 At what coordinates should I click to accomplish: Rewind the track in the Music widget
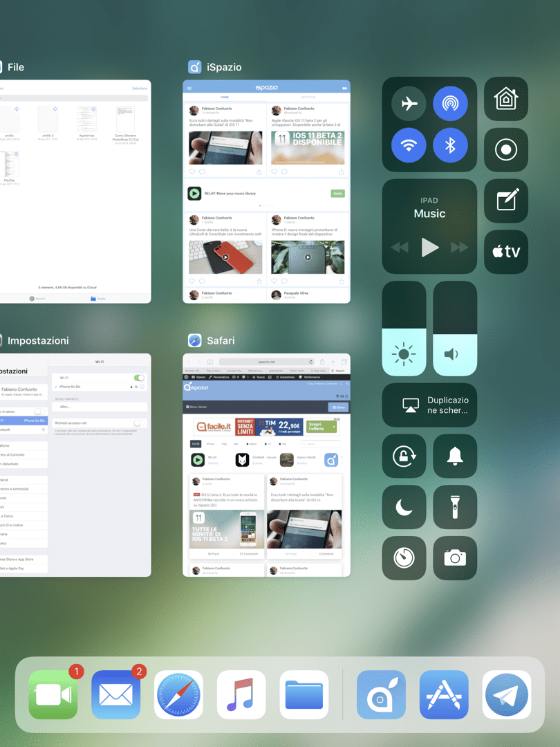pyautogui.click(x=400, y=247)
